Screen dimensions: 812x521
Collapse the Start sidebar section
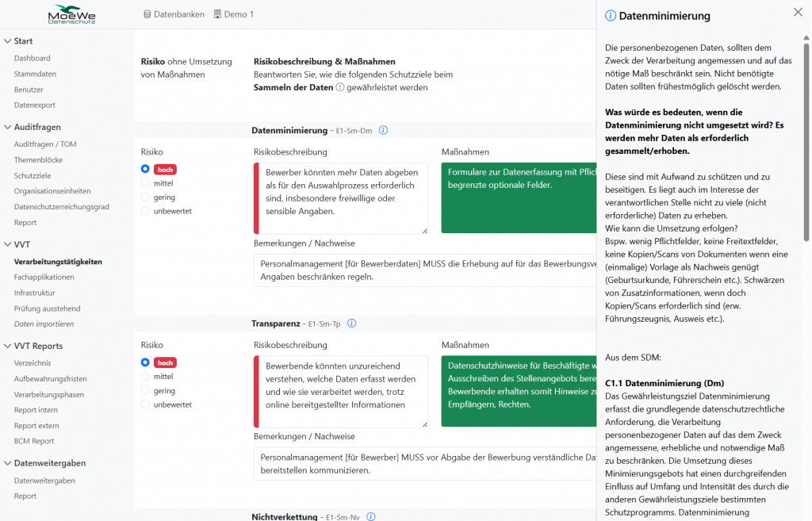(x=7, y=41)
